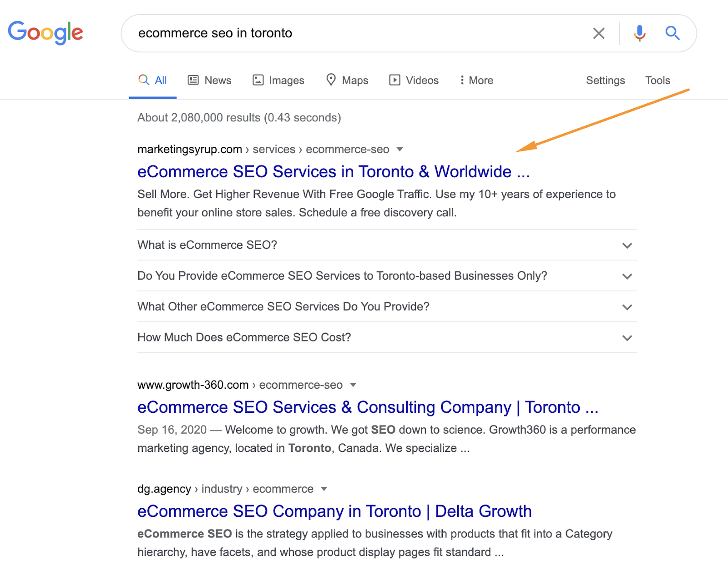
Task: Switch to the News tab
Action: 210,80
